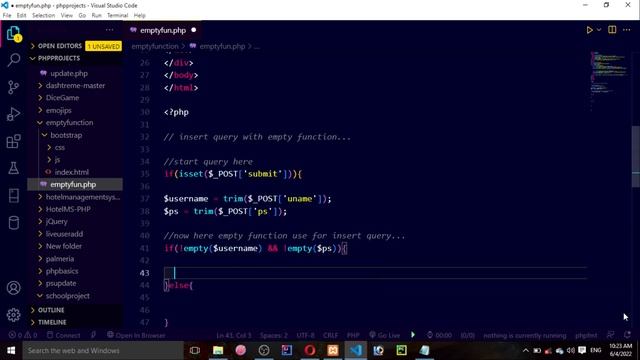
Task: Open the Edit menu
Action: pyautogui.click(x=21, y=15)
